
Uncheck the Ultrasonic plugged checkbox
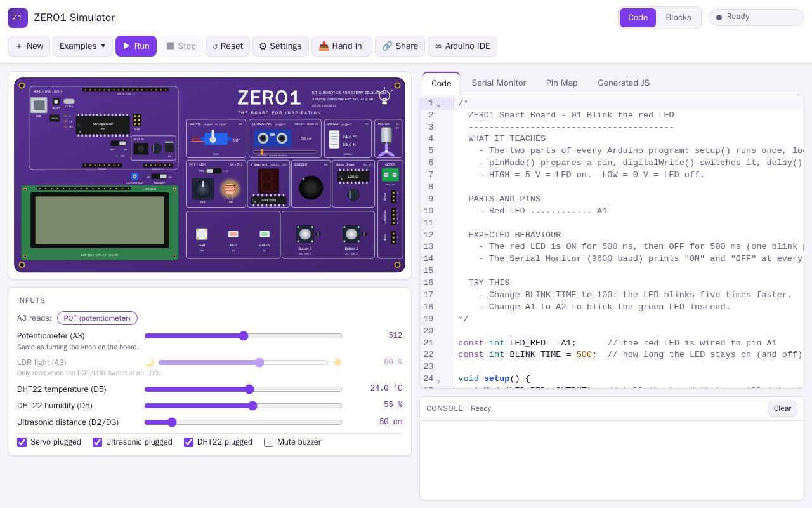98,442
